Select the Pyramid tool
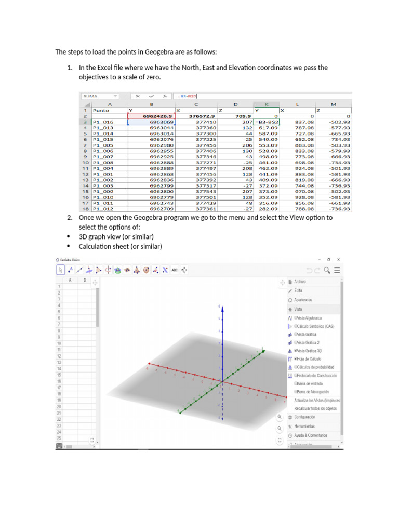 point(137,270)
